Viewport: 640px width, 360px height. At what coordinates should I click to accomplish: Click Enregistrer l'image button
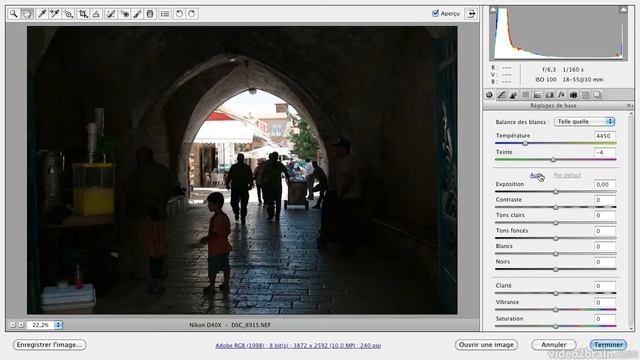click(49, 345)
